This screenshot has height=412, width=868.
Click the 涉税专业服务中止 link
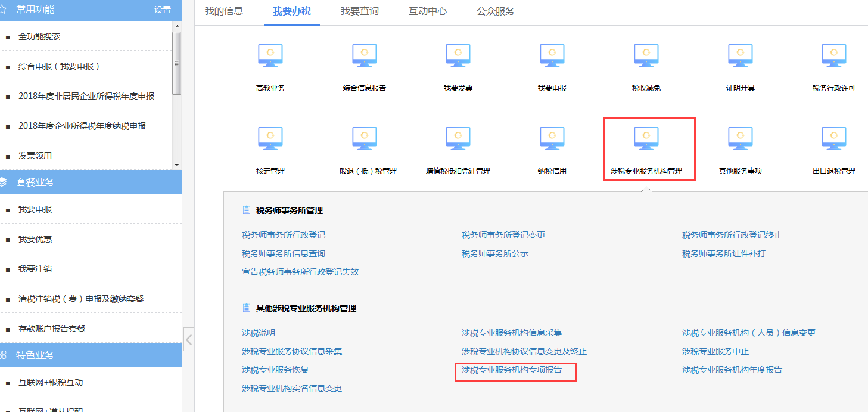[715, 351]
